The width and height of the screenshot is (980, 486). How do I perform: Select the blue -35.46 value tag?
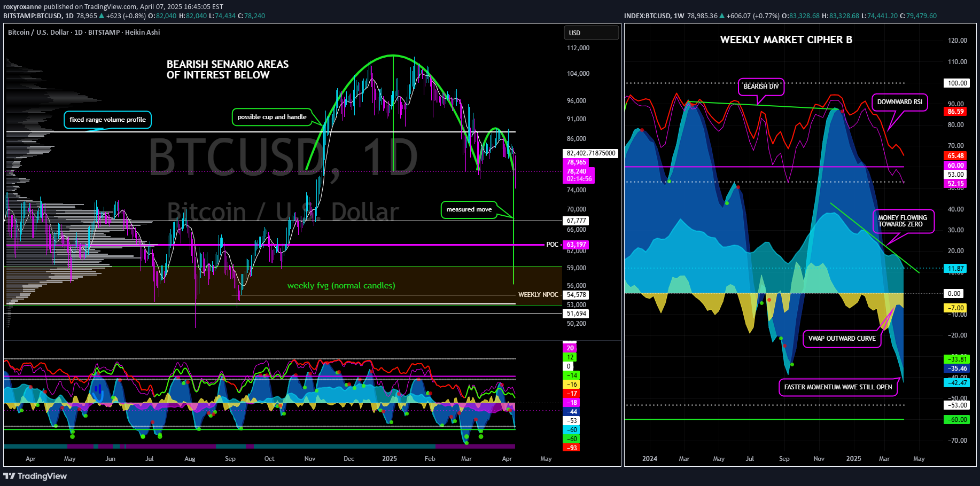[x=958, y=369]
